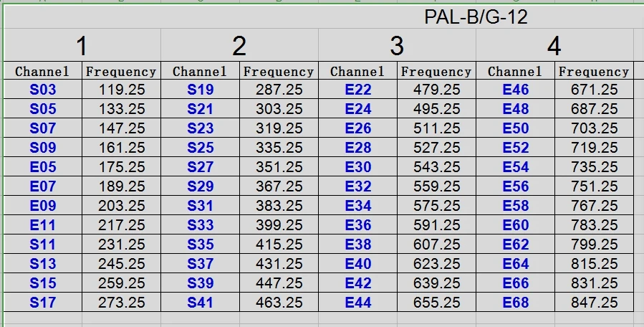
Task: Select frequency cell 751.25
Action: 594,186
